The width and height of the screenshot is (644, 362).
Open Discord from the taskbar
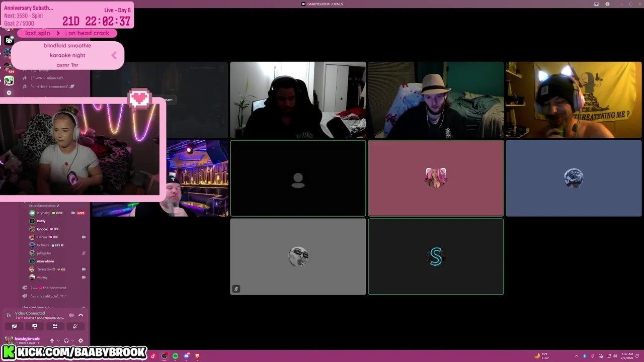186,356
